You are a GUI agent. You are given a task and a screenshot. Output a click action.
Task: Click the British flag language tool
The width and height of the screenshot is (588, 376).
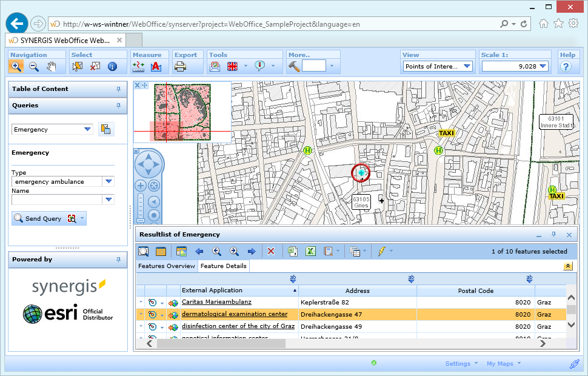click(x=233, y=67)
